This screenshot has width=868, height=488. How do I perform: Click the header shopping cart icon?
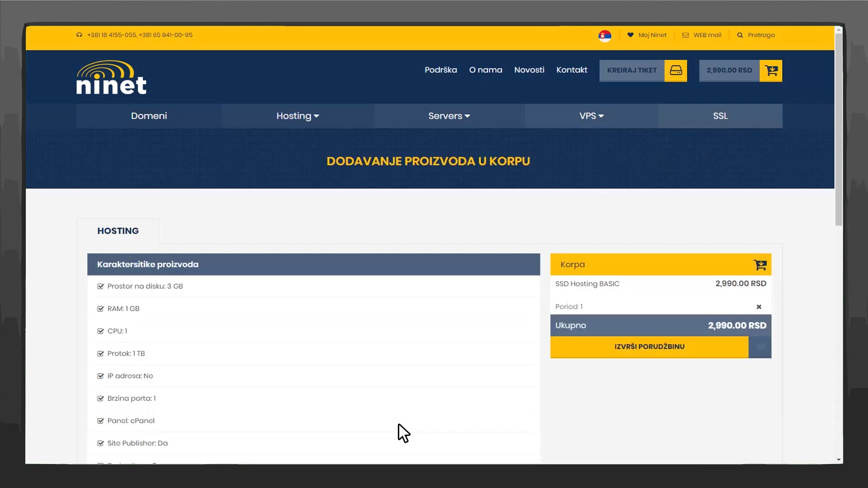coord(771,70)
